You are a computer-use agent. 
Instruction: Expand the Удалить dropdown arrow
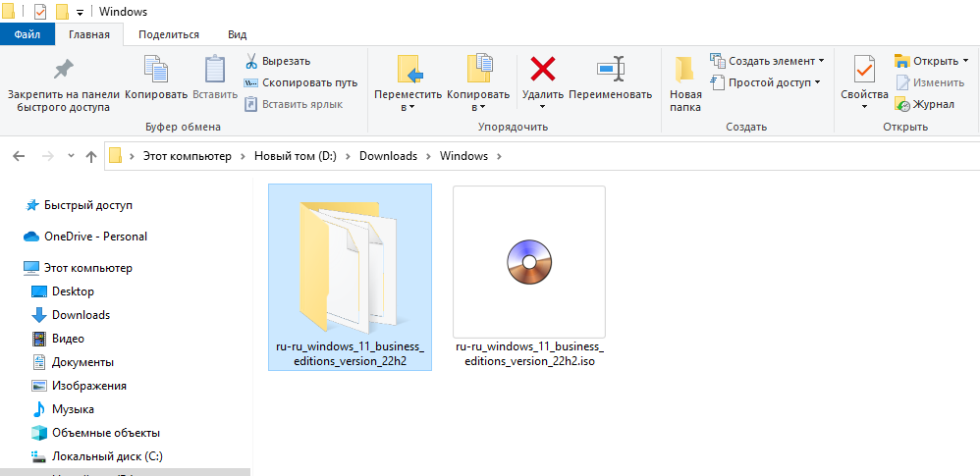point(542,108)
